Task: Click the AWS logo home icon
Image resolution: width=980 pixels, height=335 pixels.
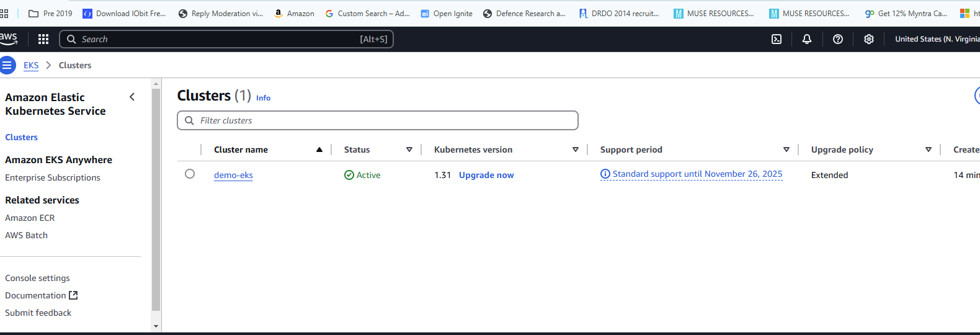Action: tap(9, 38)
